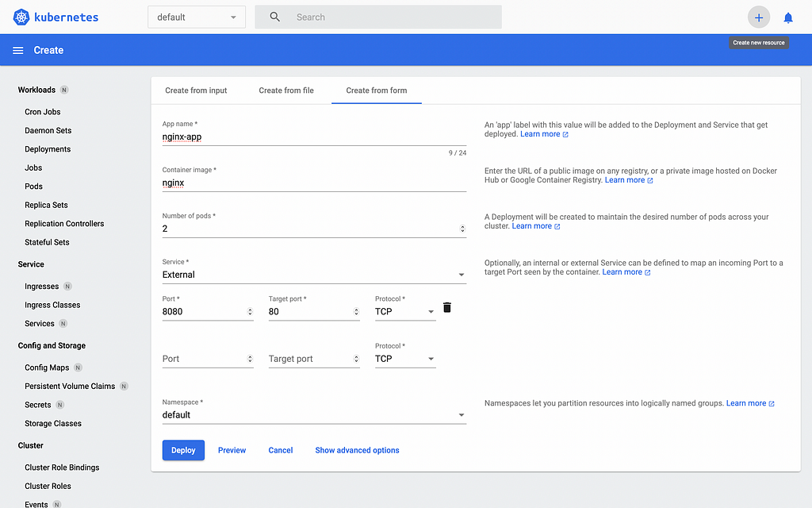Open Learn more link about Deployments

tap(536, 226)
